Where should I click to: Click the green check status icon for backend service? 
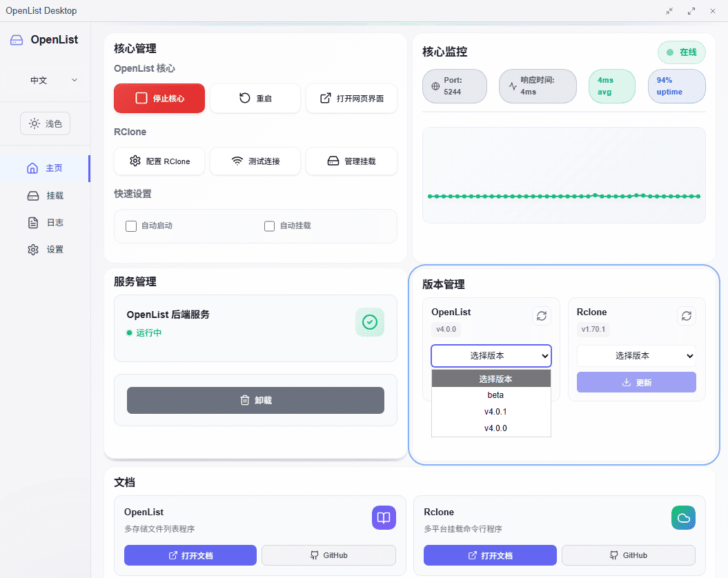pyautogui.click(x=370, y=321)
